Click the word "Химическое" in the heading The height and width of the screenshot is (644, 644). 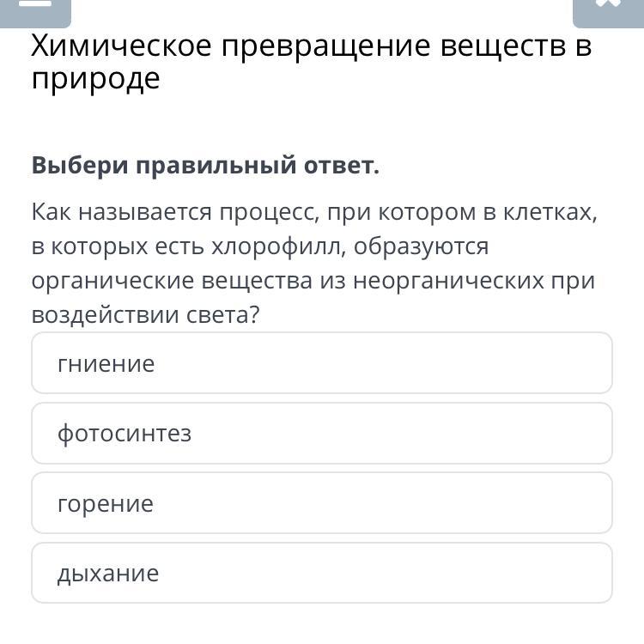click(x=121, y=46)
